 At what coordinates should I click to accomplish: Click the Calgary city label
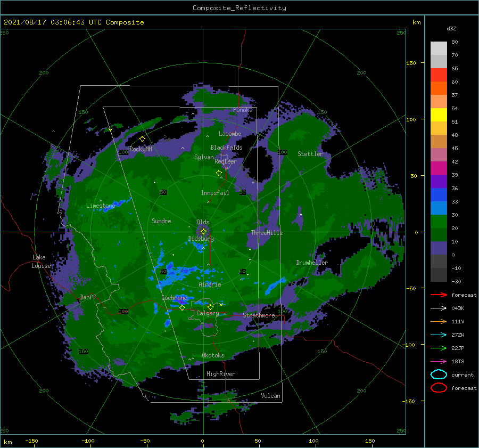click(x=208, y=313)
